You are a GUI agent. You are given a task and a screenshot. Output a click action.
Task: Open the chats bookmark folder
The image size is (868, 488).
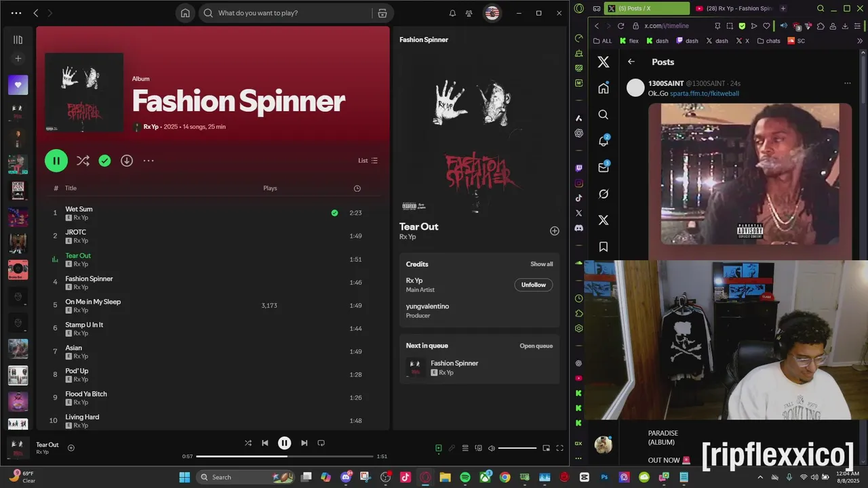tap(769, 41)
